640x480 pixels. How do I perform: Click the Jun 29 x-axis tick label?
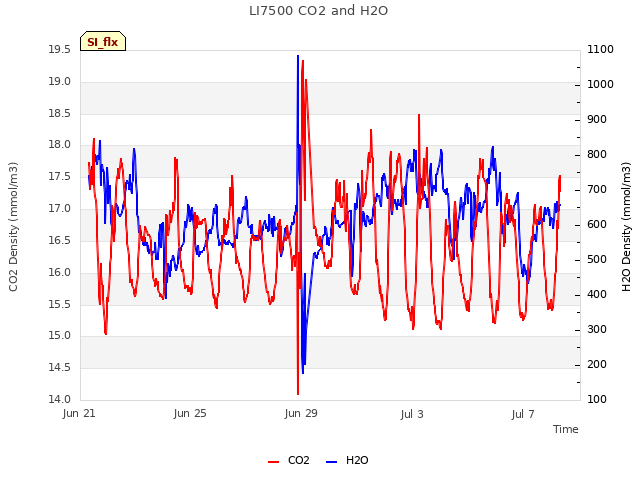(x=301, y=413)
